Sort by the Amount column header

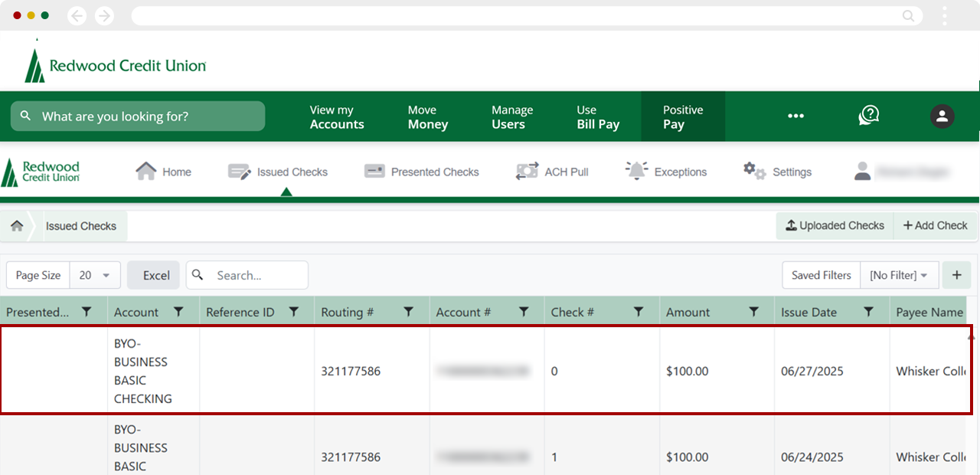click(x=688, y=313)
